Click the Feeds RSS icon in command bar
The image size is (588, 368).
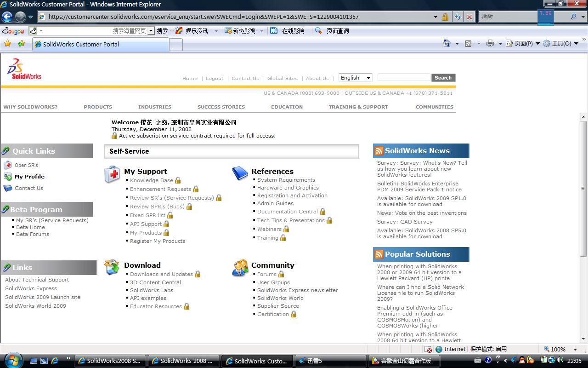pyautogui.click(x=468, y=44)
